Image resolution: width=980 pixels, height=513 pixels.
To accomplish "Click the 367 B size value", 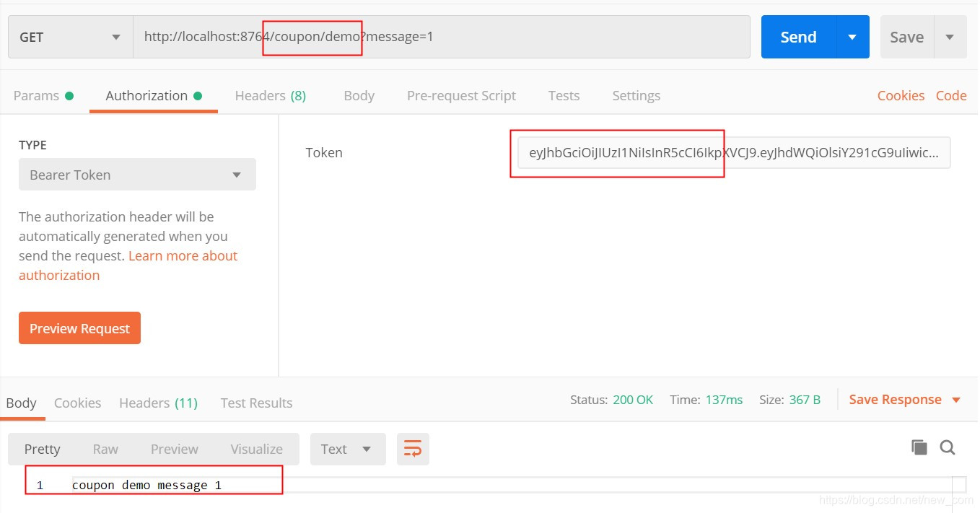I will [805, 400].
